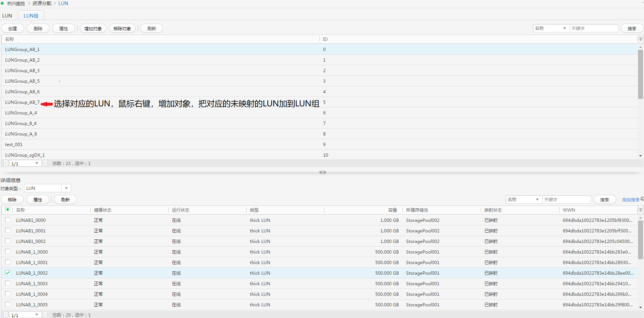The image size is (644, 318).
Task: Click the details panel 属性 button
Action: [x=38, y=200]
